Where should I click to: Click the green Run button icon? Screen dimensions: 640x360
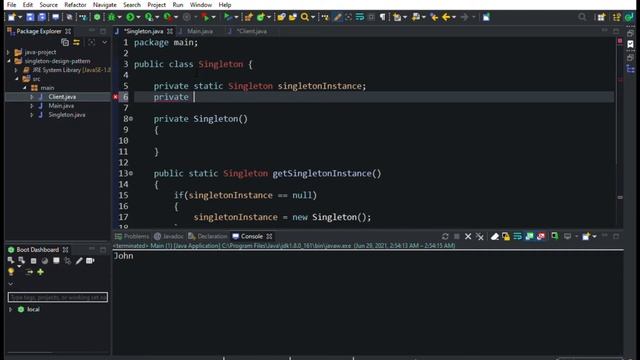point(130,17)
